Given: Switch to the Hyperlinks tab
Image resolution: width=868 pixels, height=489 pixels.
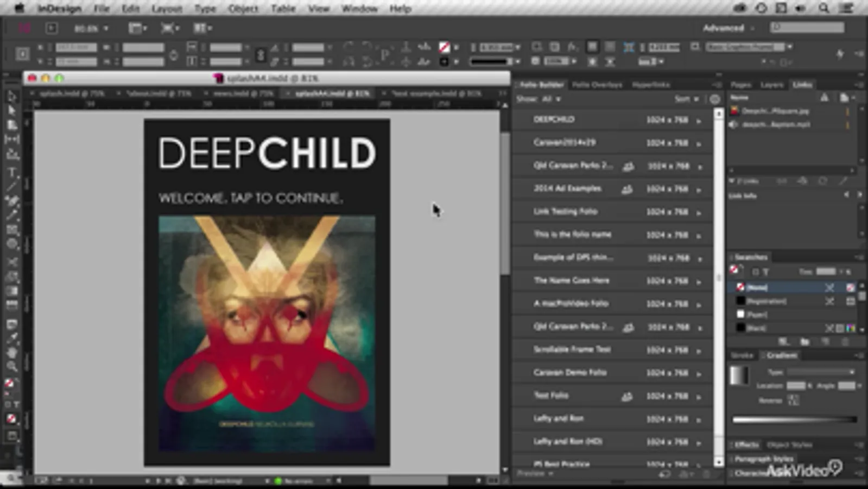Looking at the screenshot, I should click(x=651, y=85).
